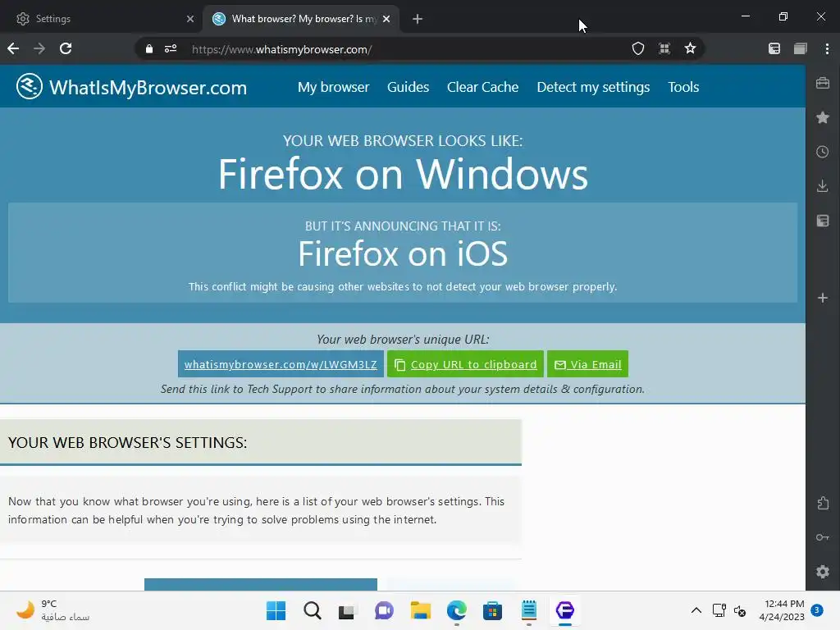
Task: Open downloads icon in the sidebar
Action: pyautogui.click(x=823, y=186)
